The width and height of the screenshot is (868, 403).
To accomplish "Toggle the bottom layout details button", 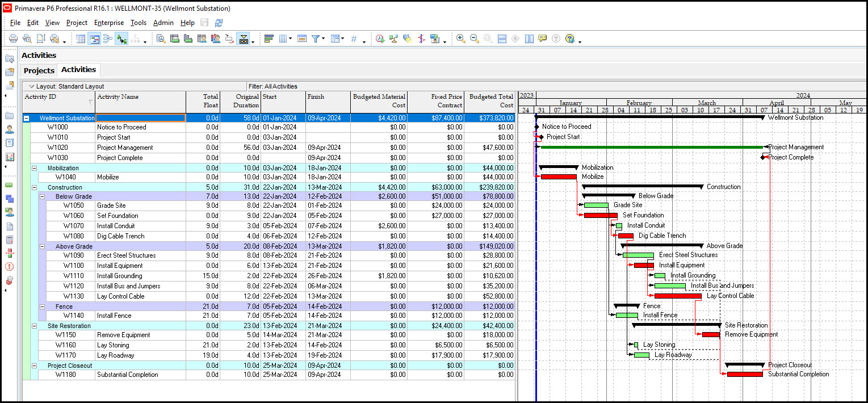I will [243, 39].
